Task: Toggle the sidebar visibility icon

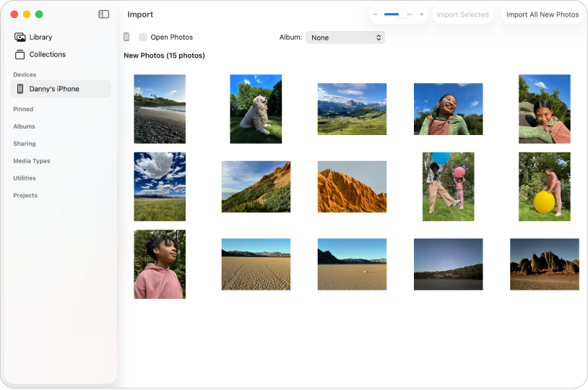Action: pyautogui.click(x=103, y=14)
